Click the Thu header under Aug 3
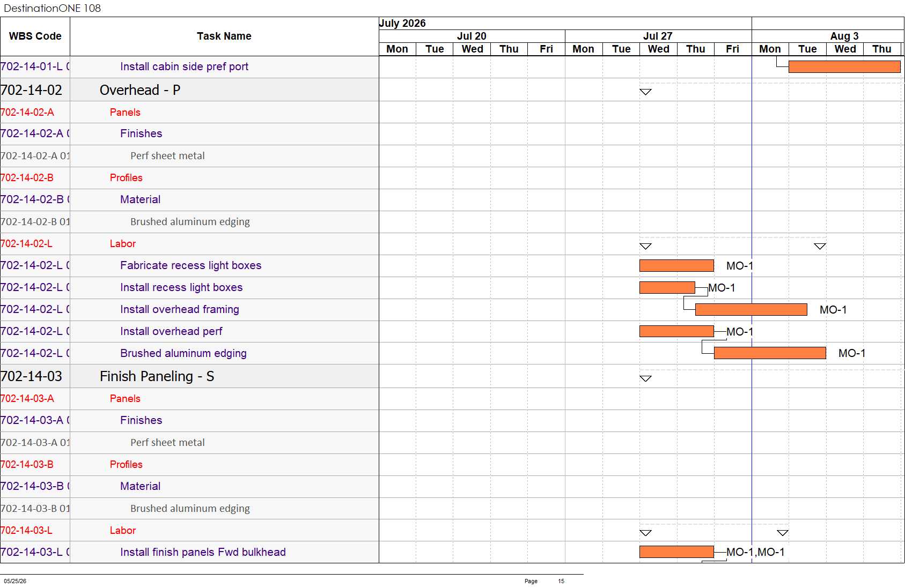905x588 pixels. 882,49
